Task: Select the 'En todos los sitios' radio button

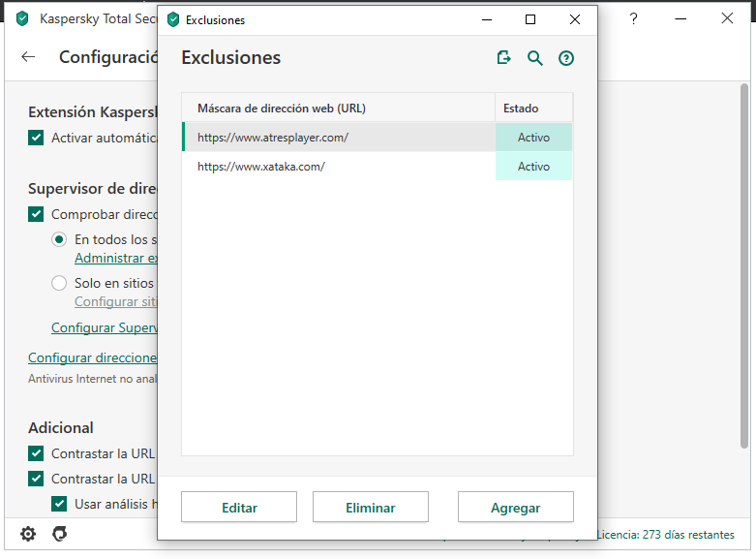Action: pos(59,239)
